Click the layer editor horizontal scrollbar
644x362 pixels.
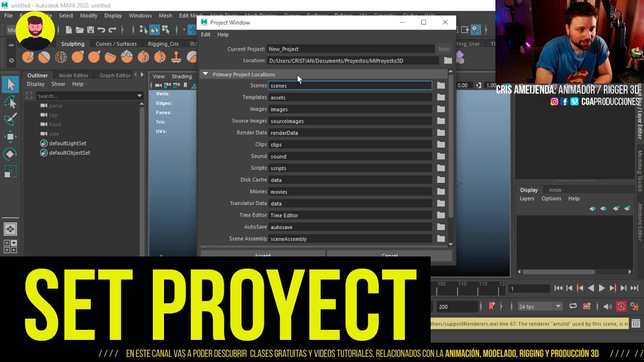559,272
